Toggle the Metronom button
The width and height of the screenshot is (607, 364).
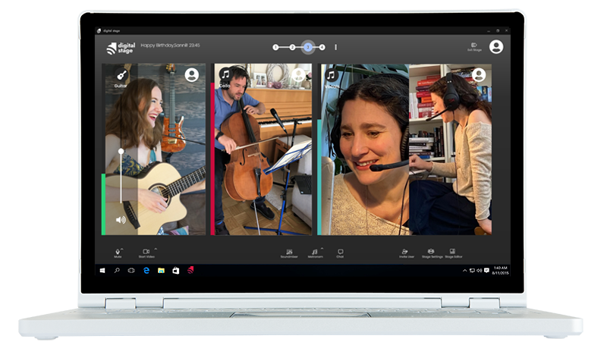(315, 253)
